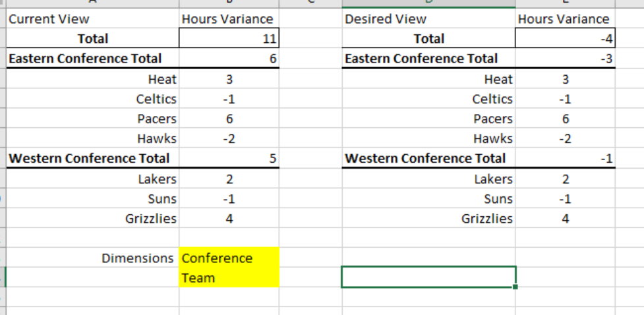The height and width of the screenshot is (315, 644).
Task: Select the Pacers cell in Current View
Action: click(92, 119)
